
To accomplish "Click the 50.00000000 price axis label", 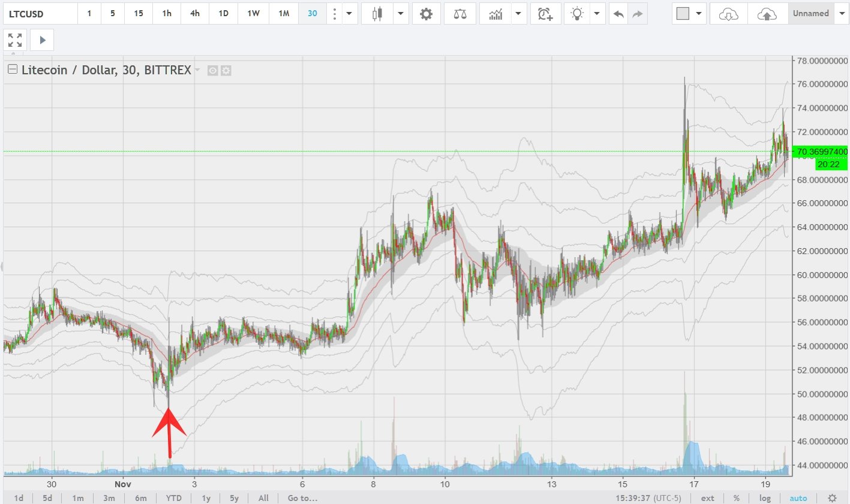I will 822,394.
